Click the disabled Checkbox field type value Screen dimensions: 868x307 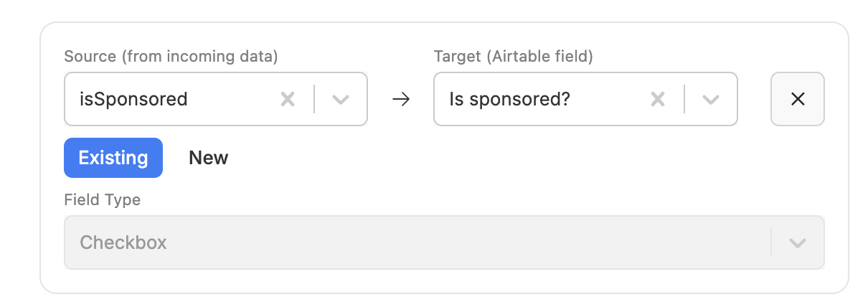(x=123, y=242)
